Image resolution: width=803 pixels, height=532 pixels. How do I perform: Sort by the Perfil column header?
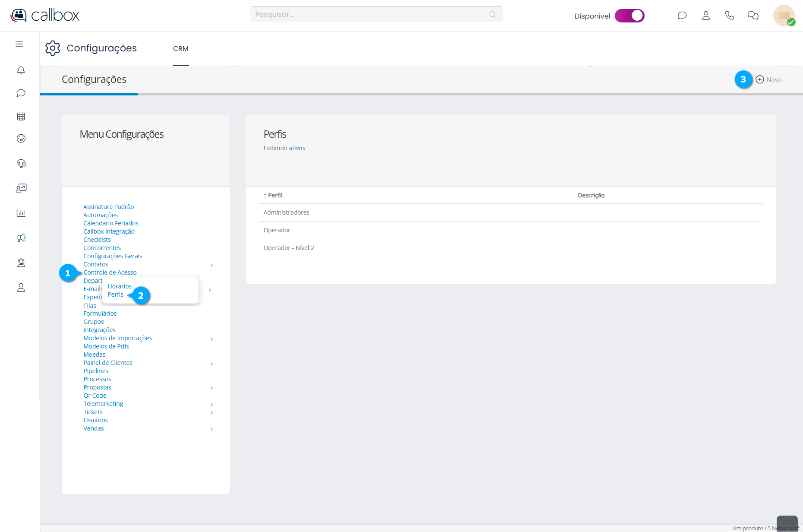click(275, 195)
